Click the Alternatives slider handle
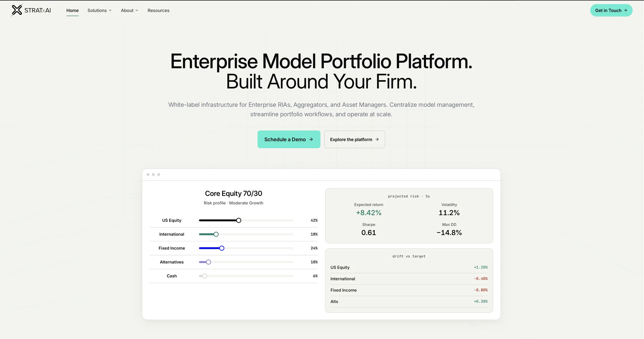Screen dimensions: 644x339 [208, 262]
